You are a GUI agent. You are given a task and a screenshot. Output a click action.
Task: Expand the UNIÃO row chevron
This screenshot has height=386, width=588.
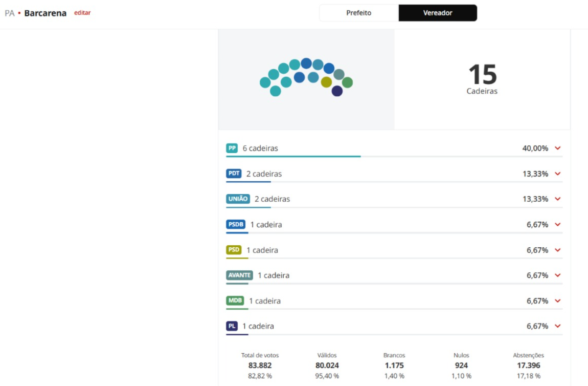[x=558, y=199]
